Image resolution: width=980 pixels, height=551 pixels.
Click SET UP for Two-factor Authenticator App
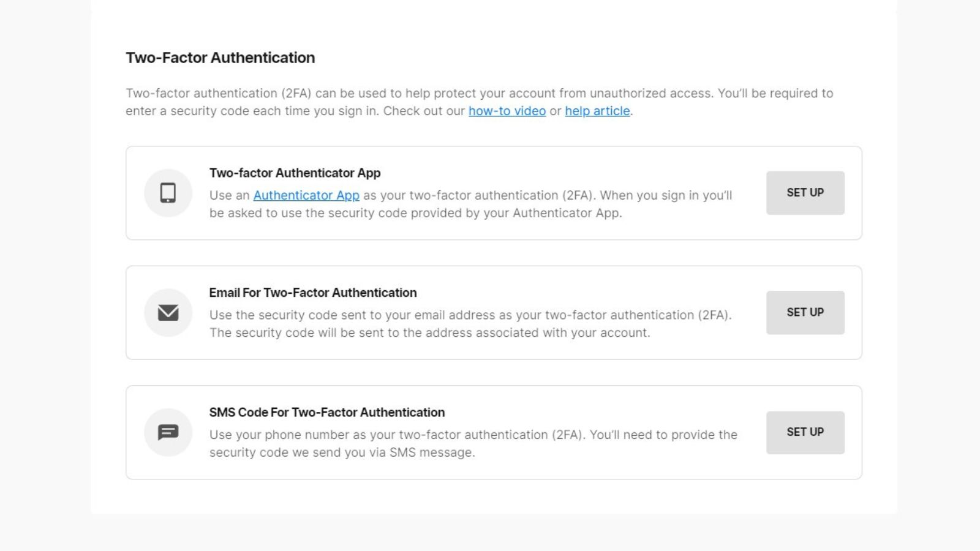pyautogui.click(x=805, y=193)
